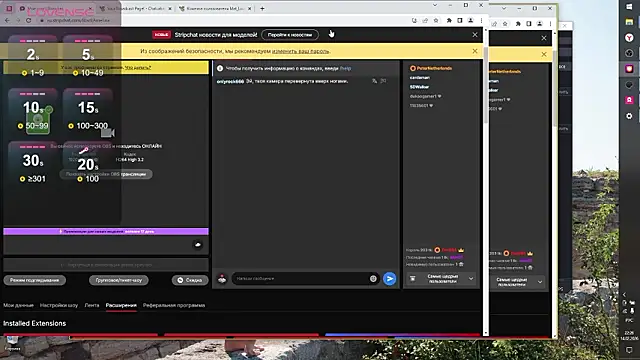
Task: Open the Windows Start button in the taskbar
Action: tap(629, 7)
